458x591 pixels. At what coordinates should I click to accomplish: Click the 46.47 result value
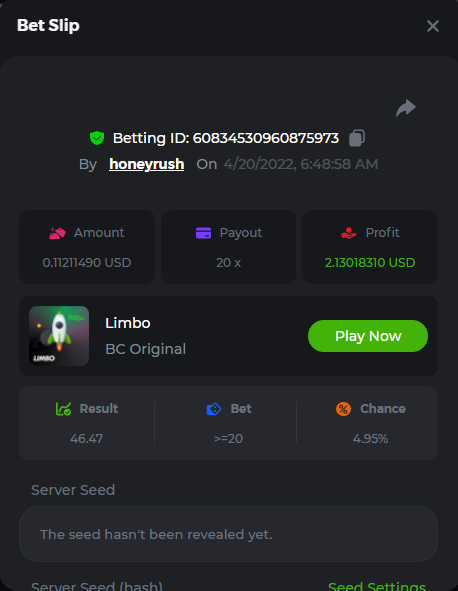pyautogui.click(x=86, y=439)
